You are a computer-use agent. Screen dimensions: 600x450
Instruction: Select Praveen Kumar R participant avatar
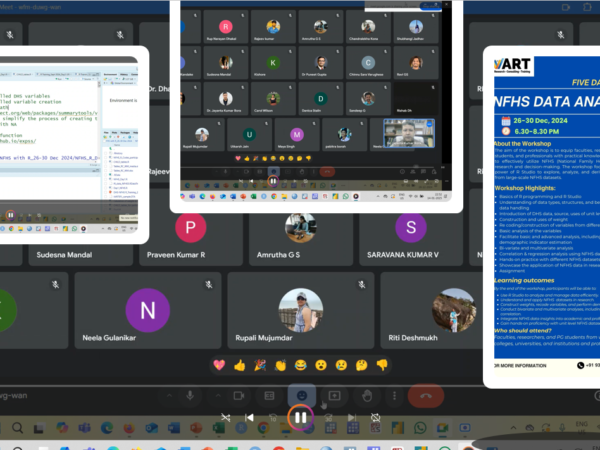(x=191, y=227)
